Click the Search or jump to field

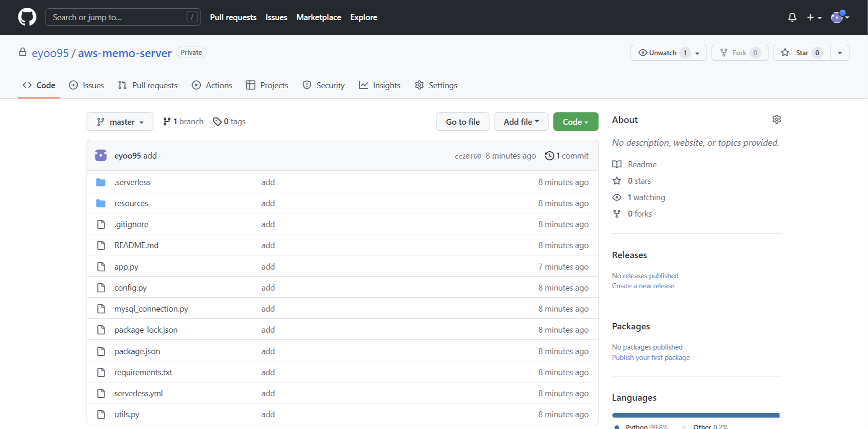coord(123,17)
